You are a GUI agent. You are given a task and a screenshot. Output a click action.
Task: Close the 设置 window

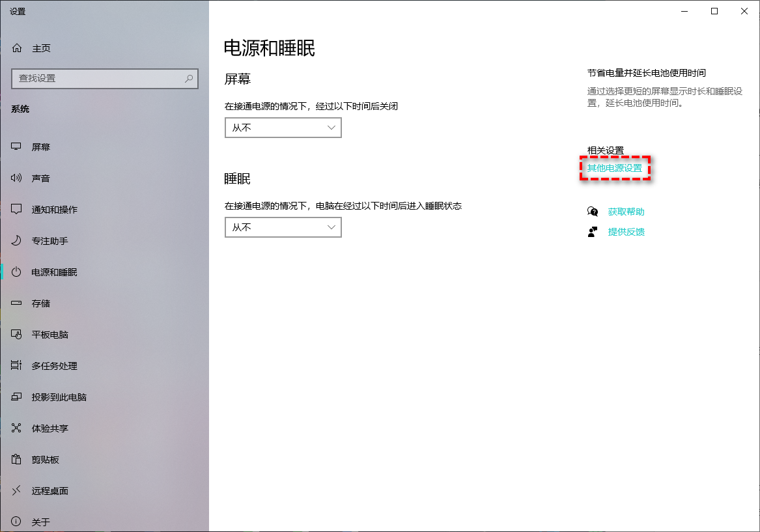(x=744, y=11)
